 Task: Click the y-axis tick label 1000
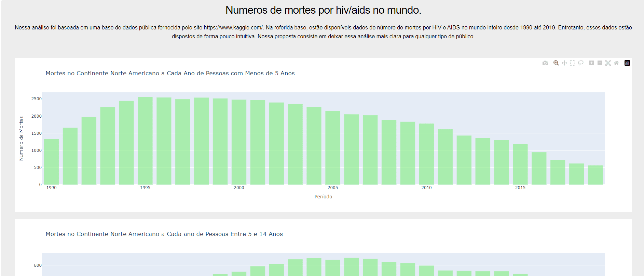(x=37, y=150)
